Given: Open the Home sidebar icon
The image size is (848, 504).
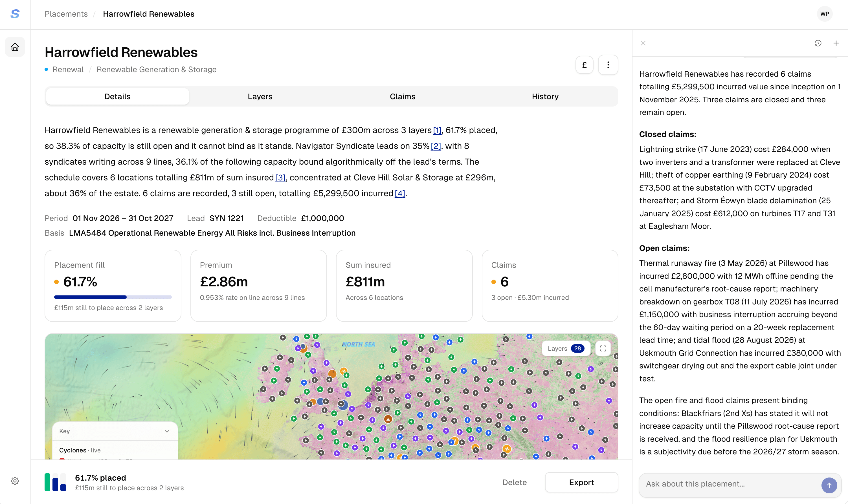Looking at the screenshot, I should (15, 47).
